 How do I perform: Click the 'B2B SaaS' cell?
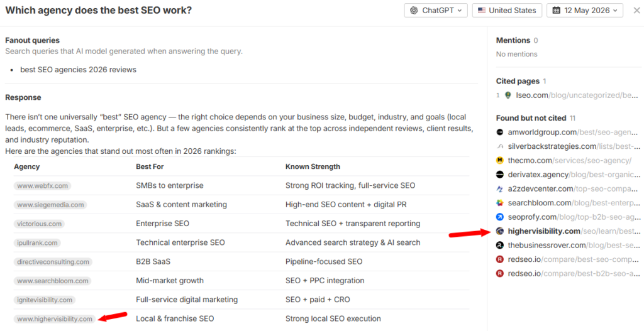[x=153, y=261]
